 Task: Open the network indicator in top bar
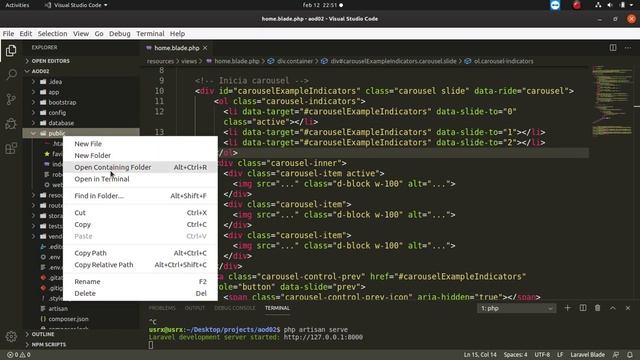(598, 5)
